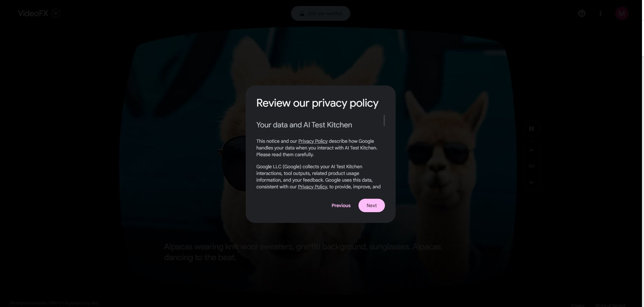Switch to previous channel with up chevron

531,150
